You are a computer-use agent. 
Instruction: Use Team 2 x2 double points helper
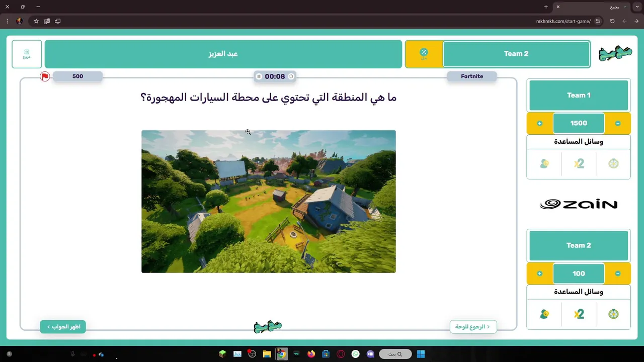[579, 314]
